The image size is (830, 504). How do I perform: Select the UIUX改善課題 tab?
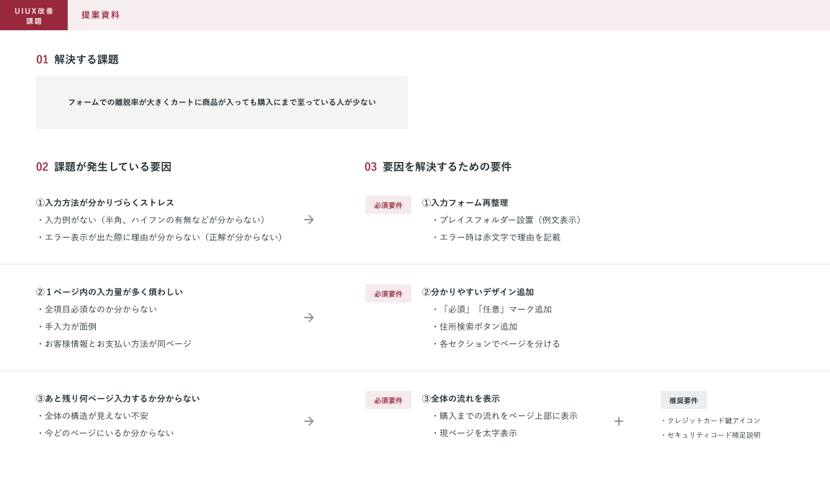point(34,15)
